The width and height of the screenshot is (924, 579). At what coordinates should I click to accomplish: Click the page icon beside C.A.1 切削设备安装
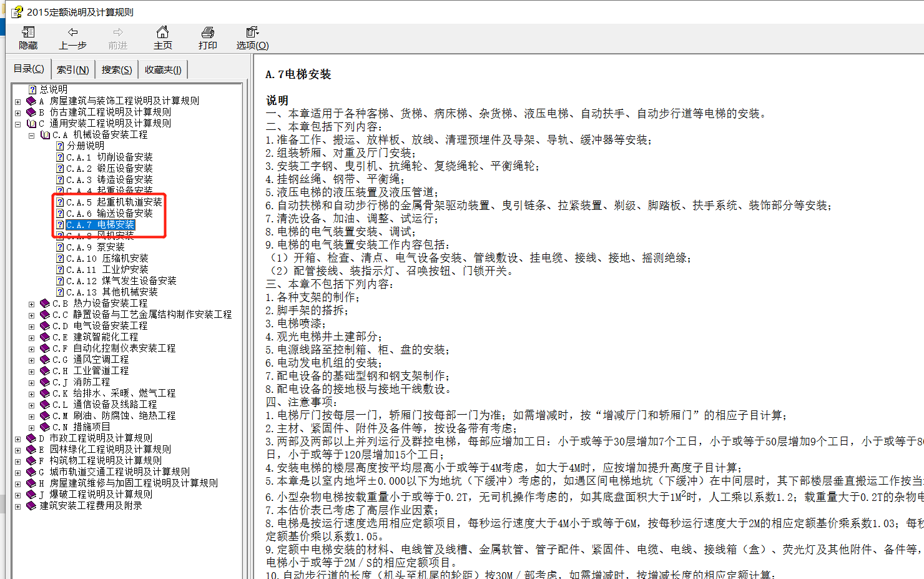[x=60, y=157]
